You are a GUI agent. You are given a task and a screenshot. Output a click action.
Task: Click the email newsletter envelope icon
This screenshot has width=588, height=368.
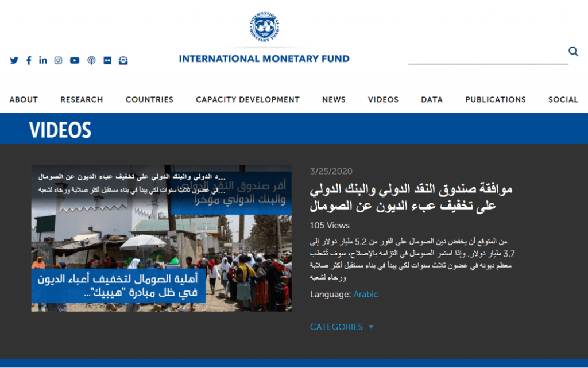pos(123,60)
